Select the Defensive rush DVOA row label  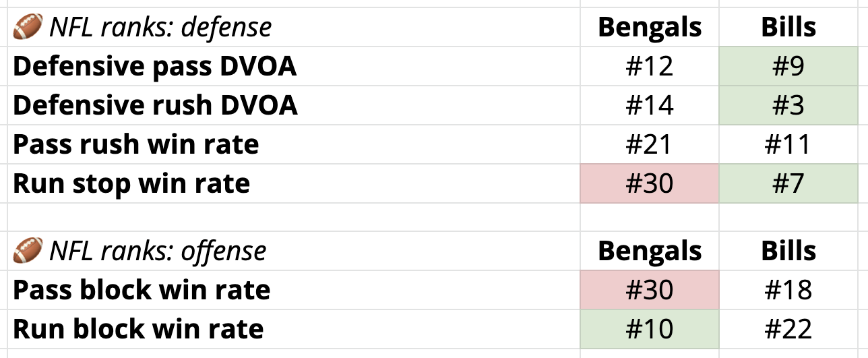pyautogui.click(x=294, y=105)
